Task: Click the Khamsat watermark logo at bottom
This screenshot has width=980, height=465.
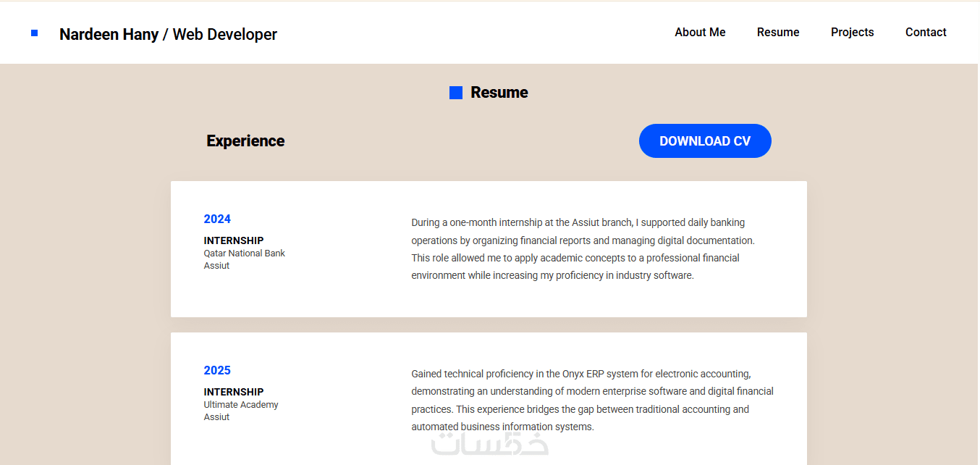Action: 490,443
